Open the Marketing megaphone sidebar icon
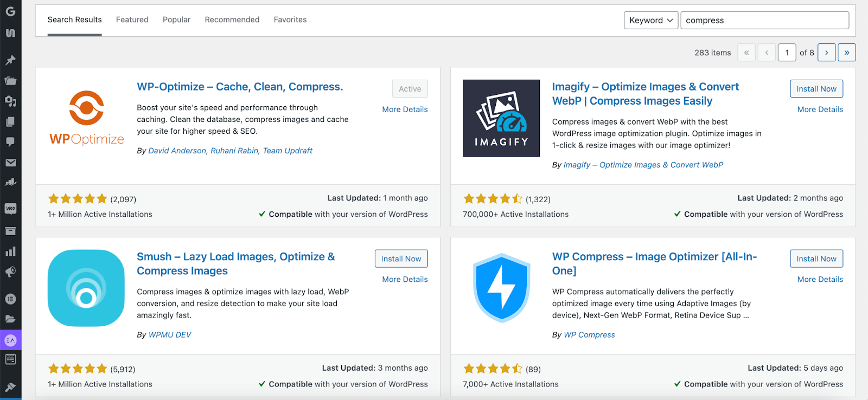 pyautogui.click(x=10, y=272)
